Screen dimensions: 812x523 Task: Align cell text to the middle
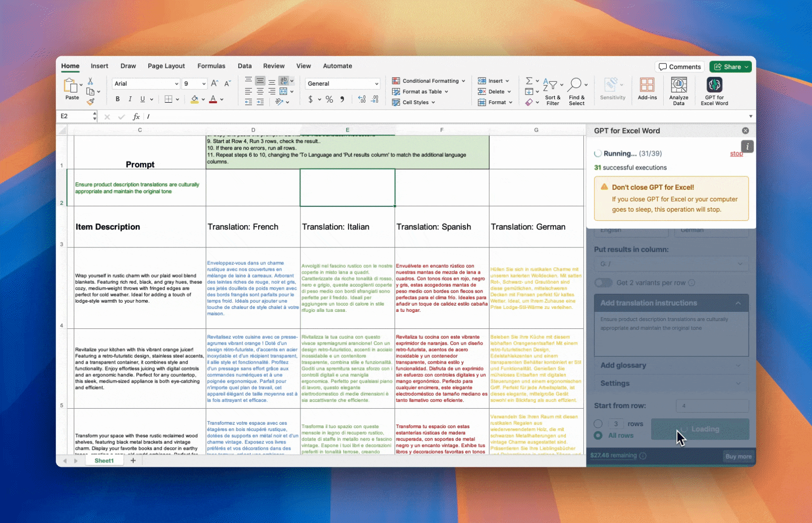(x=260, y=80)
